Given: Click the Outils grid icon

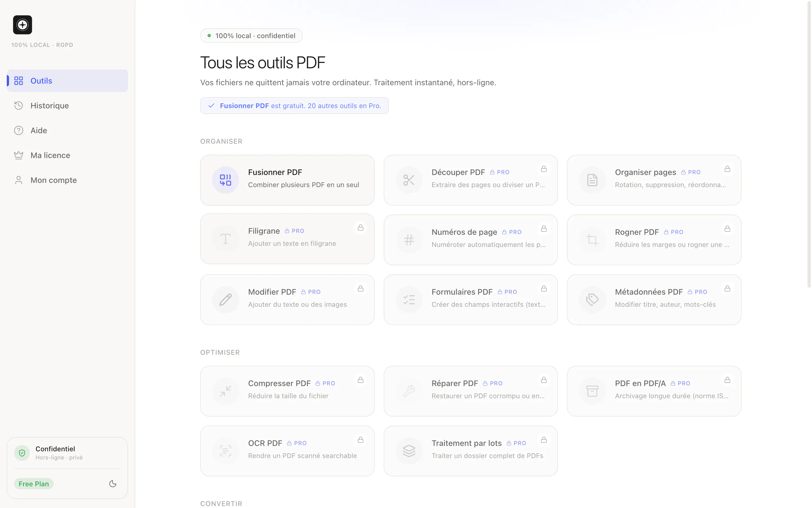Looking at the screenshot, I should click(x=18, y=81).
